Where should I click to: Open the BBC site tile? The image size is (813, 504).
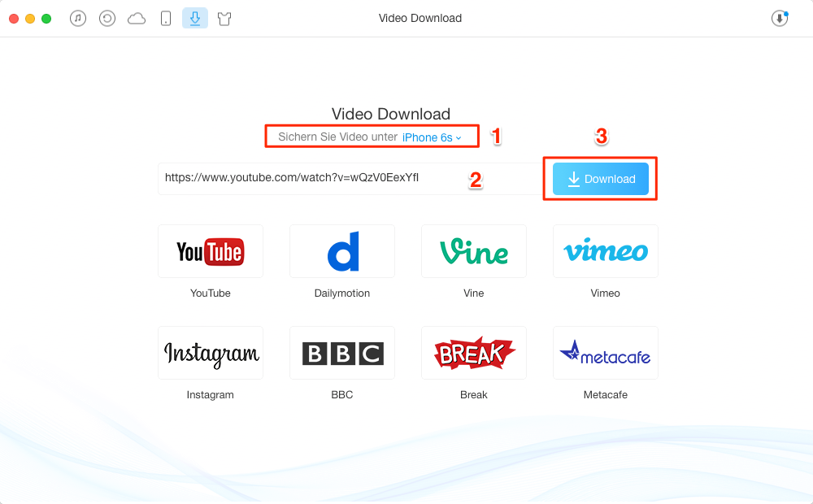pos(342,353)
